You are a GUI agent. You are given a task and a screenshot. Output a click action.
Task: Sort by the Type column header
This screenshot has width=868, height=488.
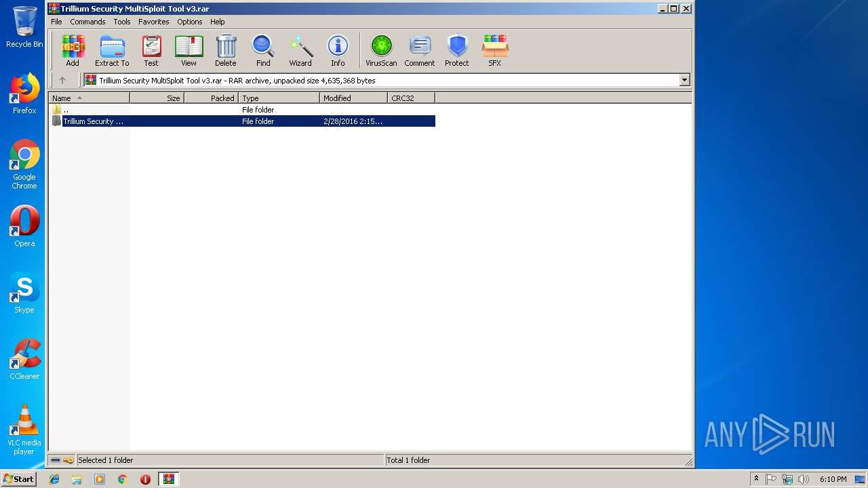click(279, 98)
